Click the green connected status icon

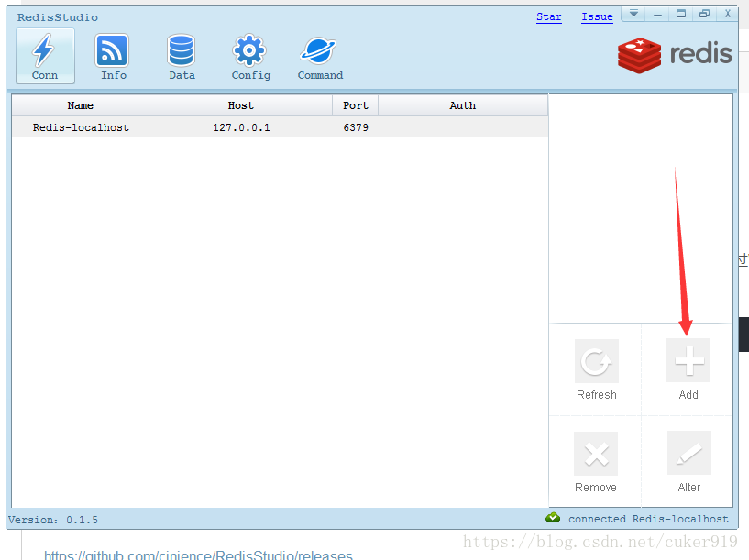553,518
